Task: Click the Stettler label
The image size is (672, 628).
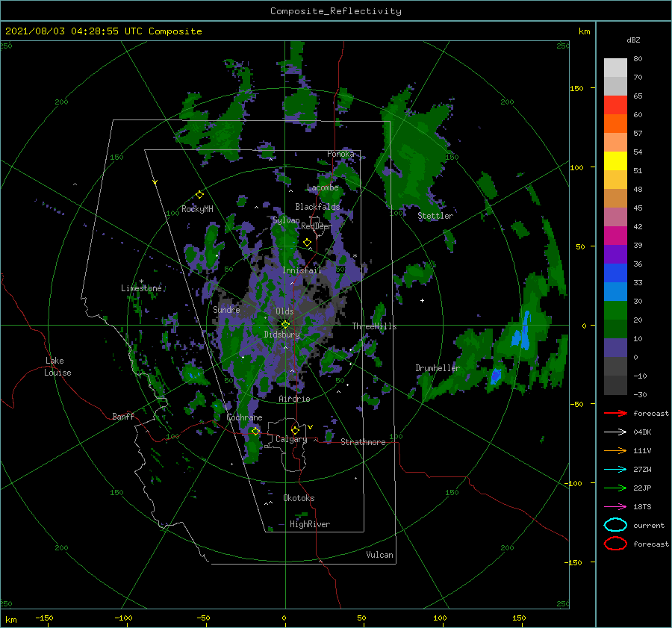Action: pos(435,216)
